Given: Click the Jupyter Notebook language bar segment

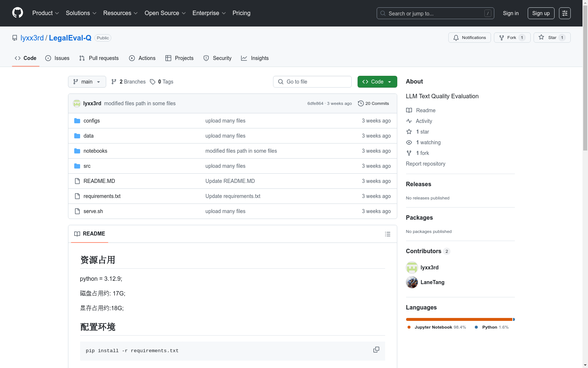Looking at the screenshot, I should click(x=459, y=319).
